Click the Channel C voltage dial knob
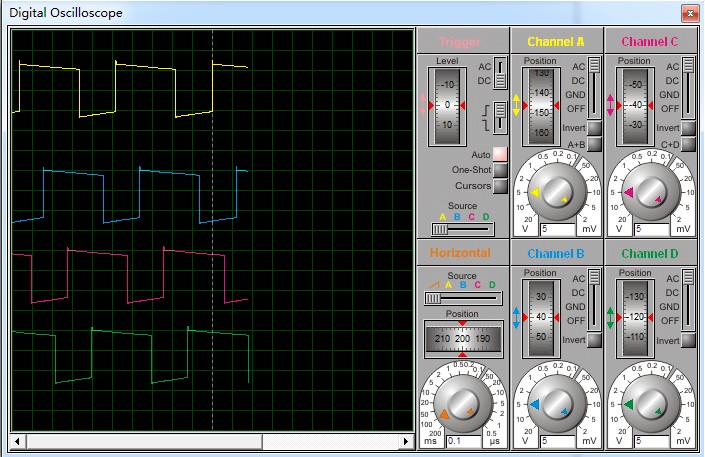The width and height of the screenshot is (705, 457). pos(651,193)
